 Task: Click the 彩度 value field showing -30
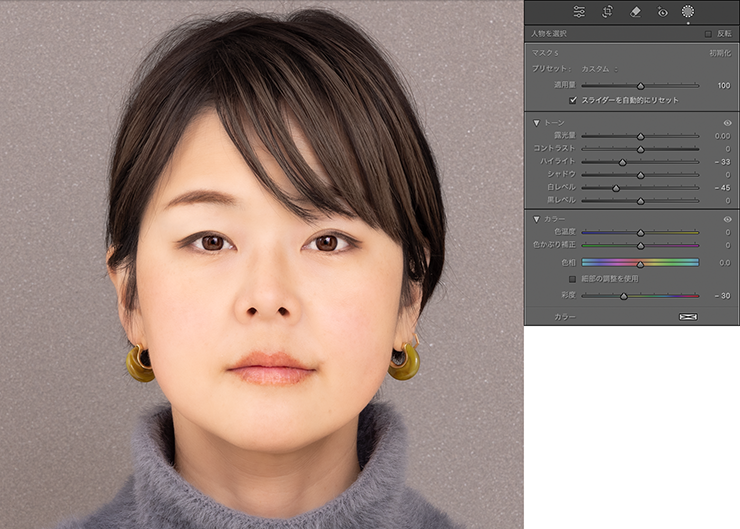(x=722, y=296)
